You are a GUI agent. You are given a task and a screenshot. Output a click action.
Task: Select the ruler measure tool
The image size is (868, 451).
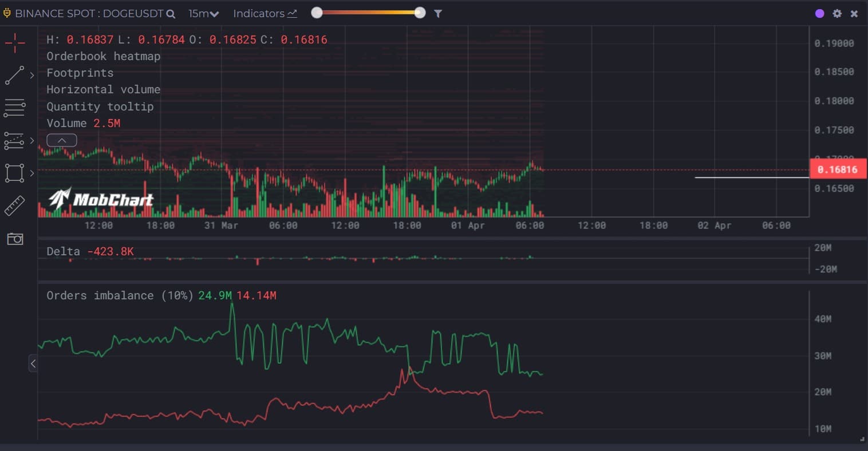point(15,206)
